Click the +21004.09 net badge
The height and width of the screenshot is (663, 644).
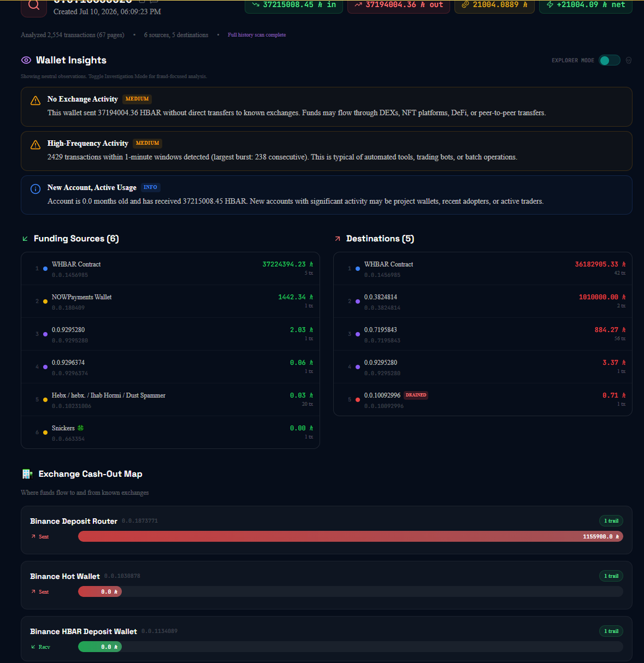(585, 5)
